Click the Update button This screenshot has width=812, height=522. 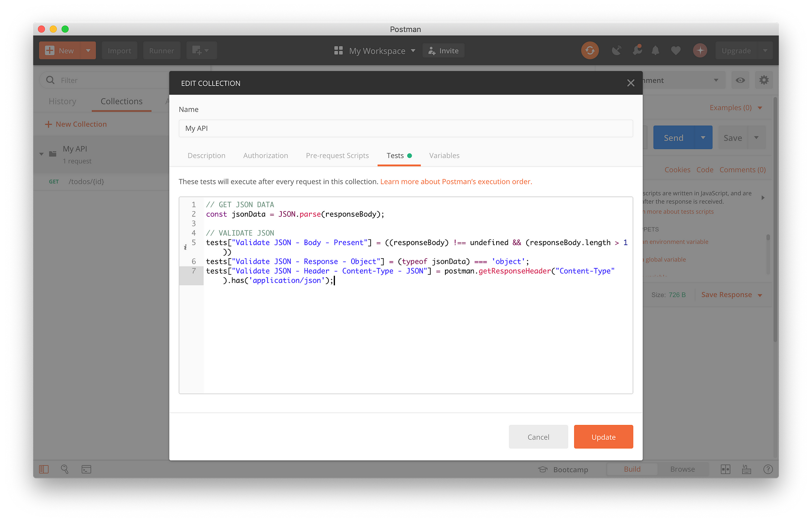pyautogui.click(x=603, y=437)
